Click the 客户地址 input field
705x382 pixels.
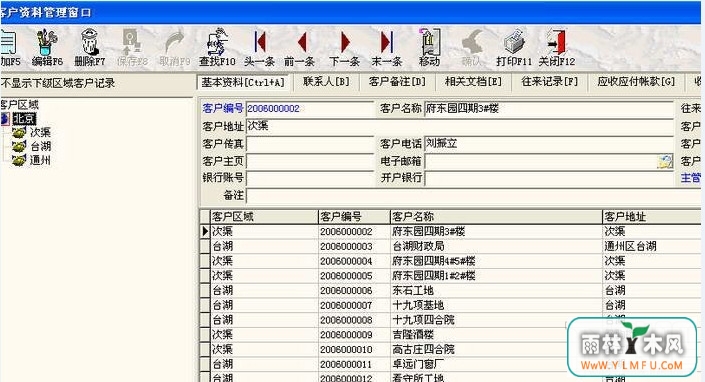pos(460,126)
